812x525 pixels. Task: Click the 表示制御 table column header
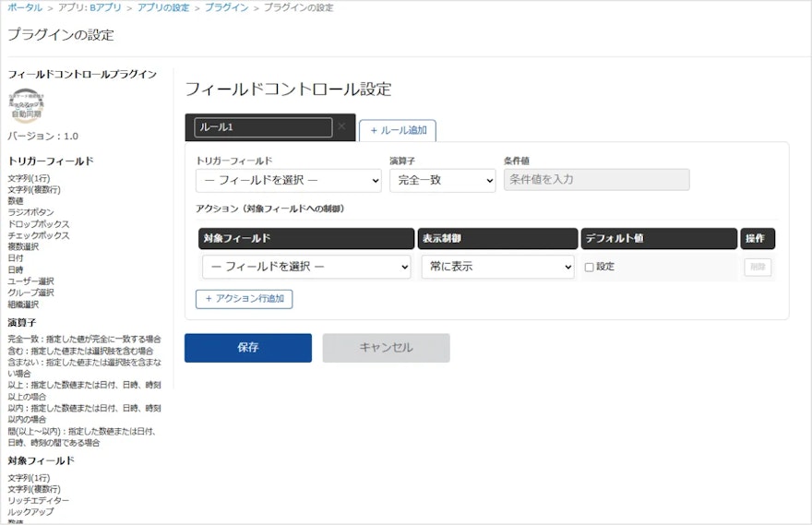[x=497, y=238]
